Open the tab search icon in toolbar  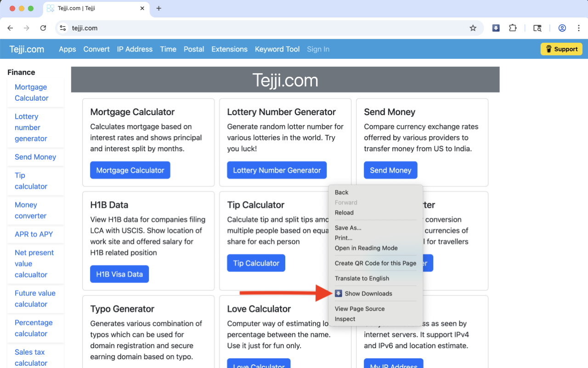(537, 28)
